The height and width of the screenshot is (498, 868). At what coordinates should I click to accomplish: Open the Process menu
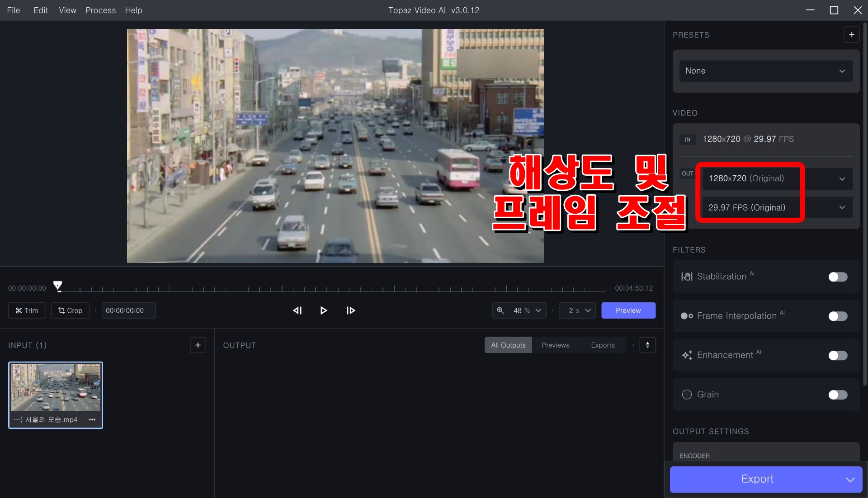pyautogui.click(x=100, y=10)
